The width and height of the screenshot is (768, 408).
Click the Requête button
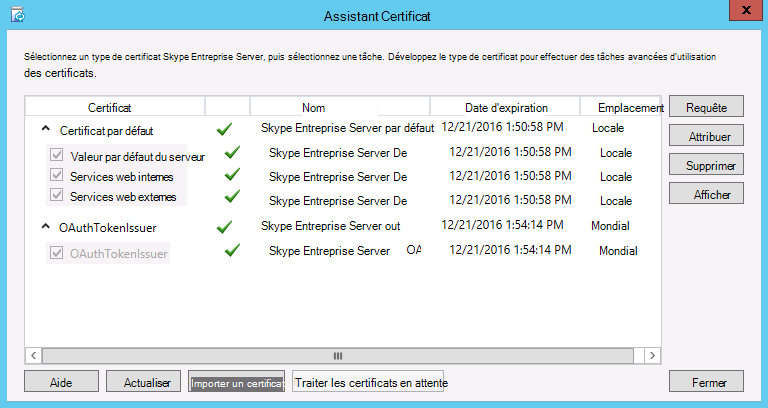[706, 106]
